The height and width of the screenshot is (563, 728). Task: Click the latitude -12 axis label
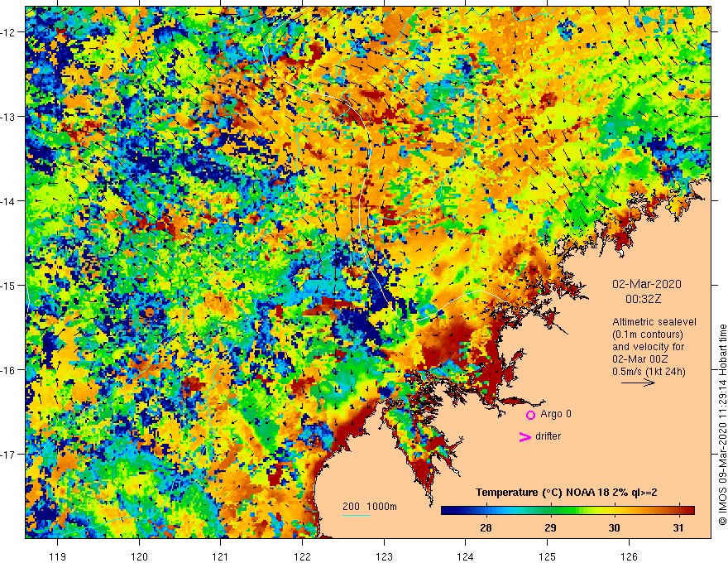(9, 32)
